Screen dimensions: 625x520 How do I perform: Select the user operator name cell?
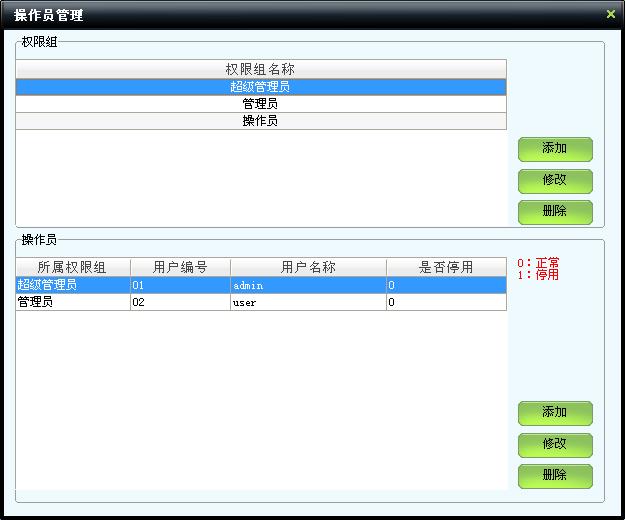(x=308, y=302)
